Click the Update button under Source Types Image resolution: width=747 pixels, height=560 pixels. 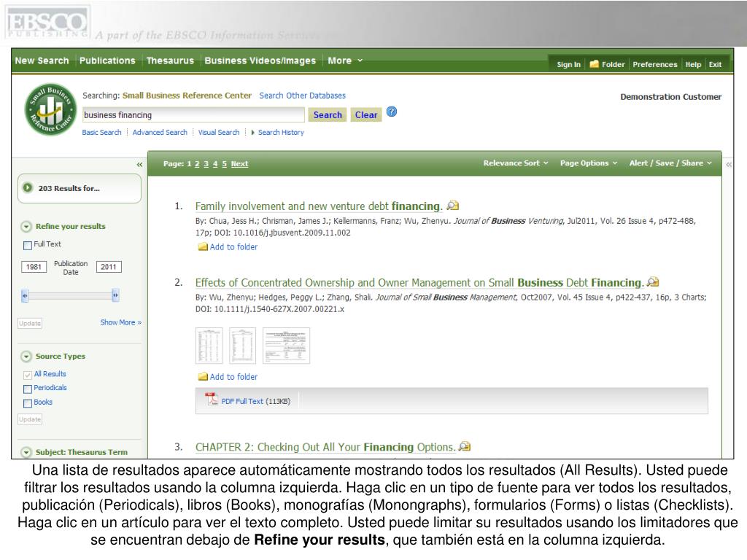(x=30, y=419)
